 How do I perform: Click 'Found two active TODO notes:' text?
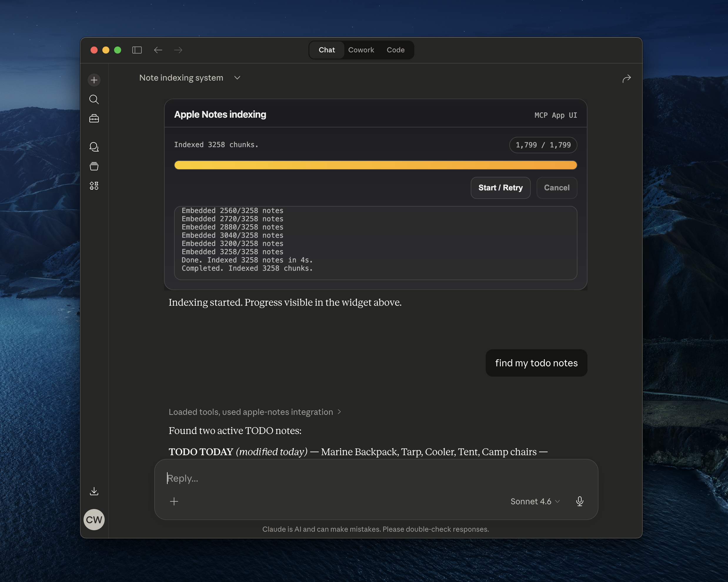[x=235, y=430]
